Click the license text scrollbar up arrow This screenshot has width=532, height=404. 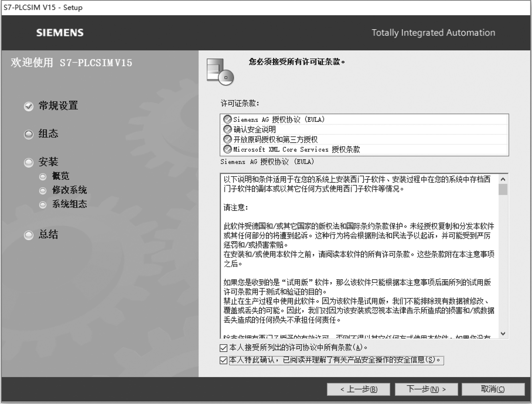tap(503, 179)
